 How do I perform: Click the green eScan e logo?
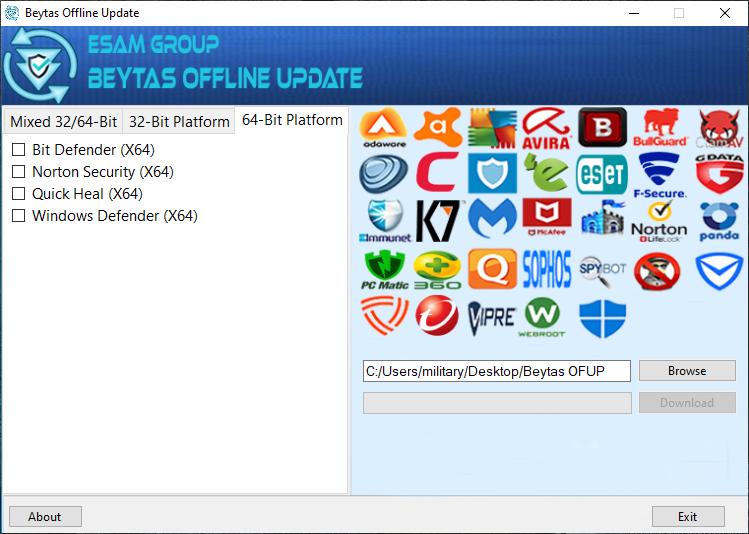click(546, 172)
